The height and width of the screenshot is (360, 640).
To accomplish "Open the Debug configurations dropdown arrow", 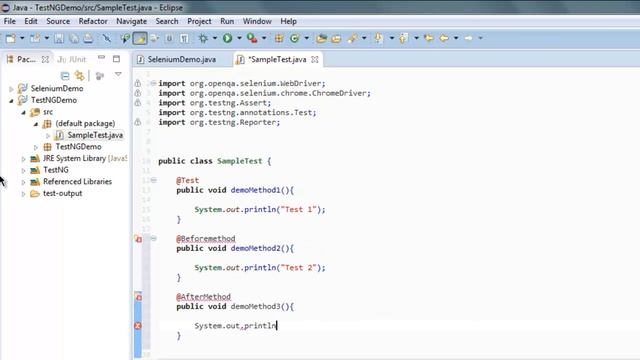I will point(214,38).
